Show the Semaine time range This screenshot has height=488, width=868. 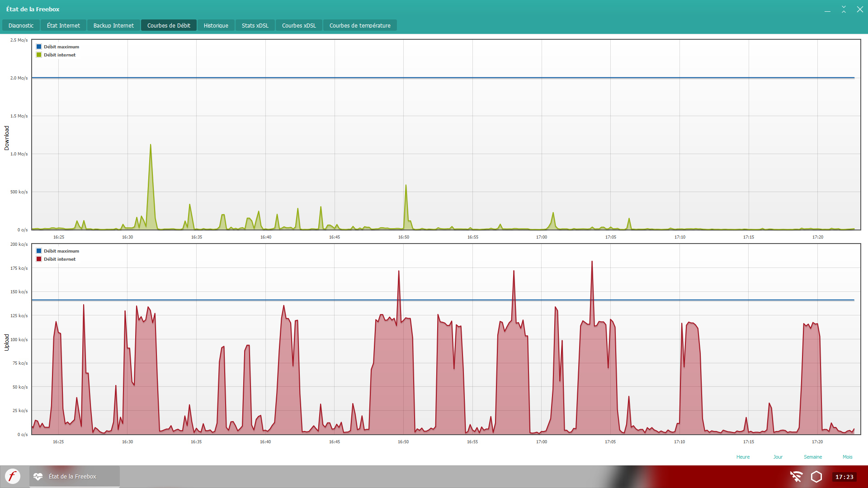pos(813,457)
